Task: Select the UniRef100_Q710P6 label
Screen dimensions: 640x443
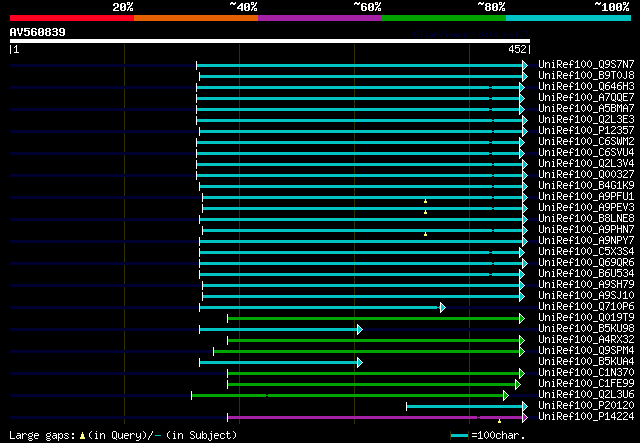Action: [x=586, y=307]
